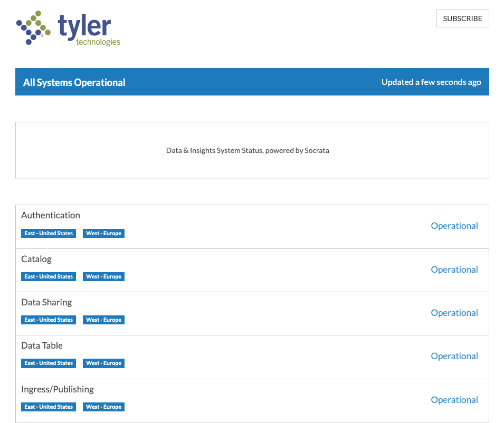Select the Data Sharing component name
Viewport: 504px width, 423px height.
(x=46, y=302)
